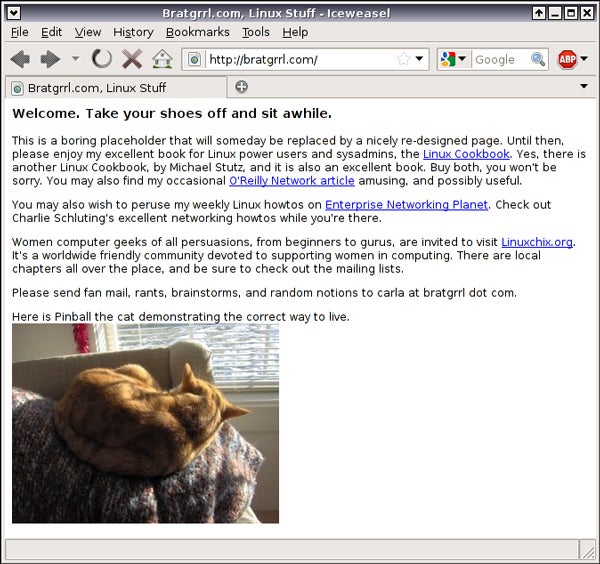
Task: Click the Pinball the cat photo
Action: point(145,423)
